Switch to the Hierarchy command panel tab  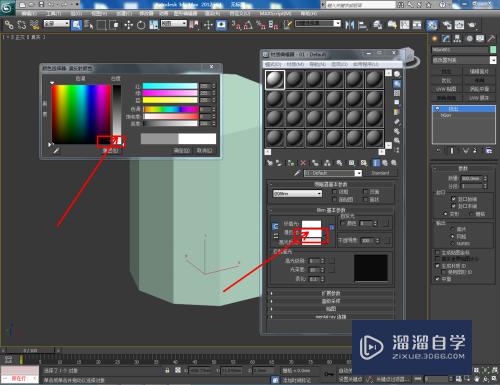pos(457,39)
